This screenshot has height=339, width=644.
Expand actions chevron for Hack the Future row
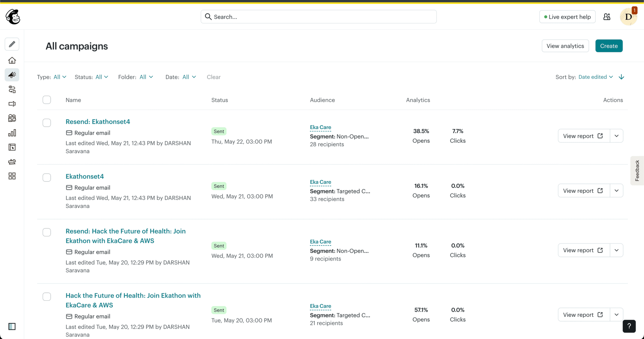click(617, 314)
